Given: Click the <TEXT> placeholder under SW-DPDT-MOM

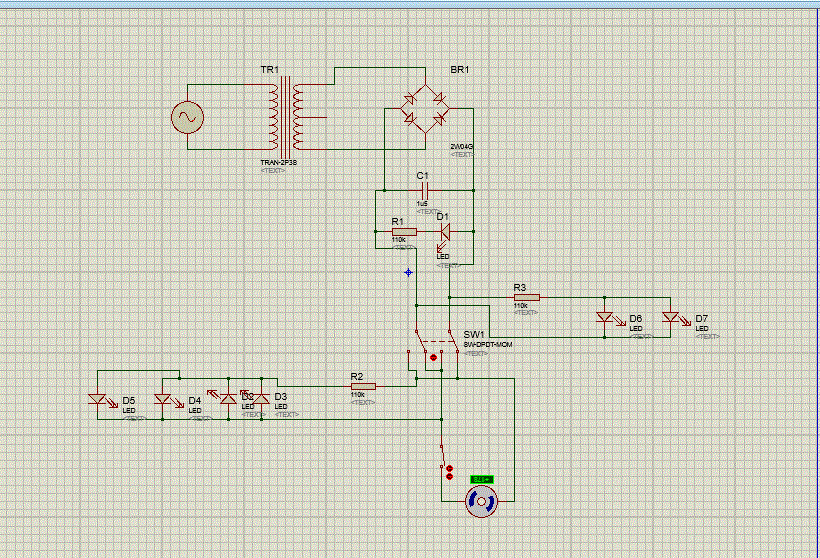Looking at the screenshot, I should pyautogui.click(x=476, y=353).
